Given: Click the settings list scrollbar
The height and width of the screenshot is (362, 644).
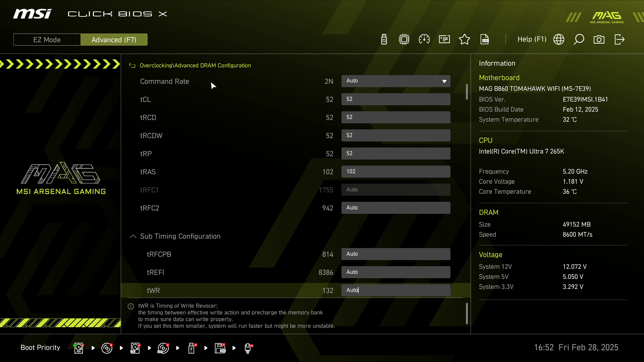Looking at the screenshot, I should coord(467,92).
